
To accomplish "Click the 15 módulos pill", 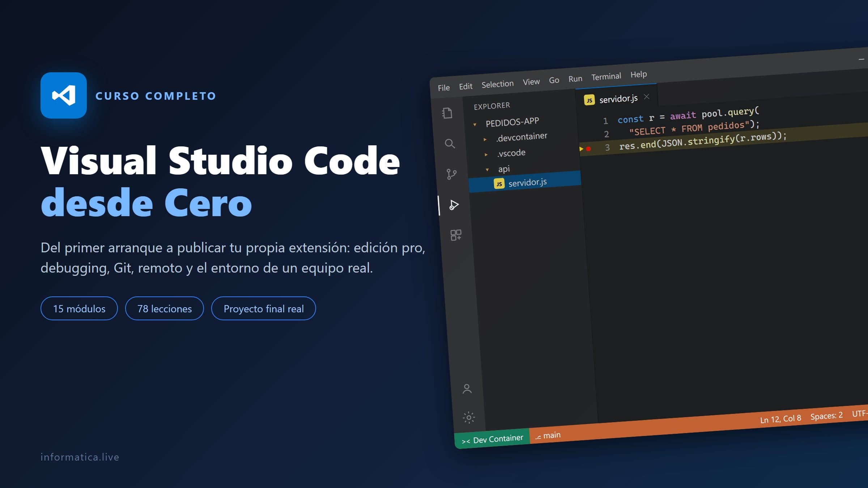I will [x=79, y=308].
